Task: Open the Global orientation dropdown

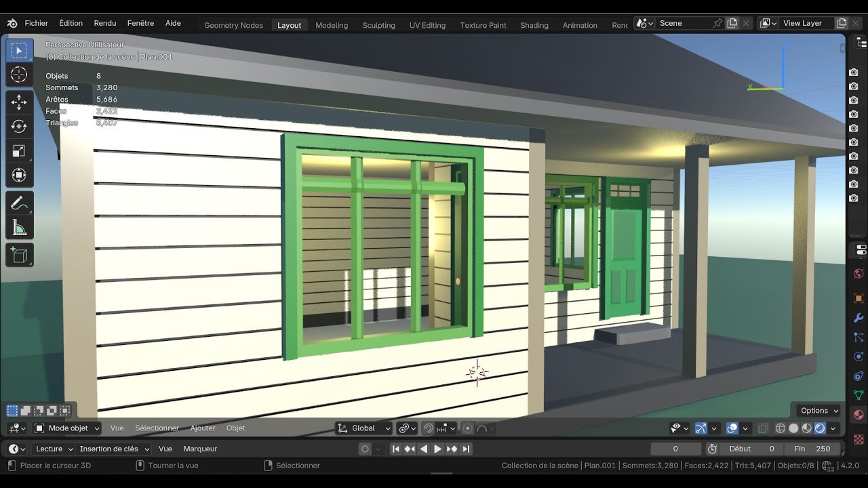Action: (364, 428)
